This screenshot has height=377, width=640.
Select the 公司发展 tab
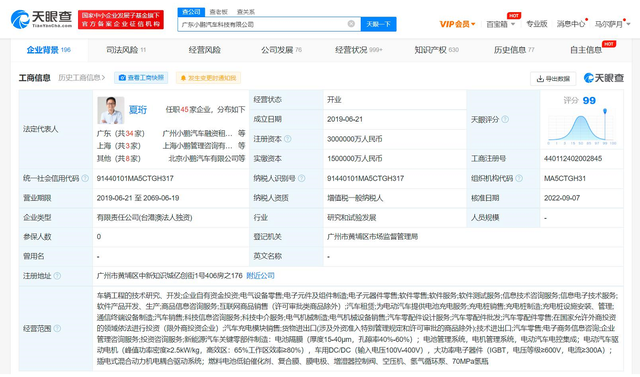pos(281,50)
